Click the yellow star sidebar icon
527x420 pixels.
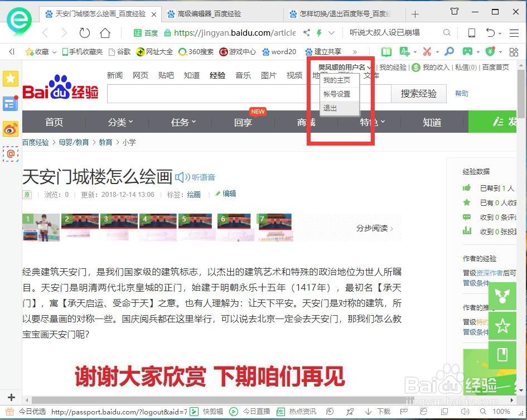pos(11,79)
